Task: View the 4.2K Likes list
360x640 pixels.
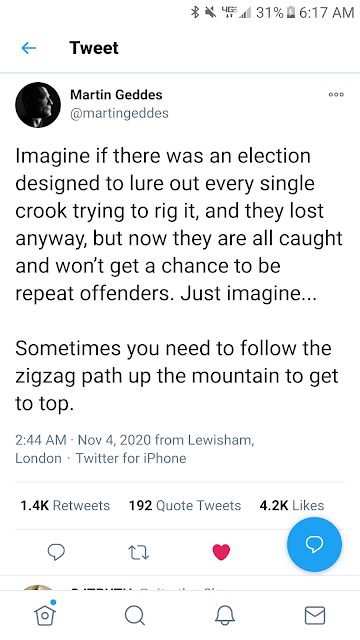Action: click(292, 505)
